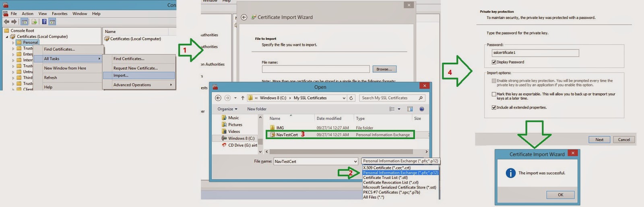Open the file type filter combo box

click(x=400, y=161)
